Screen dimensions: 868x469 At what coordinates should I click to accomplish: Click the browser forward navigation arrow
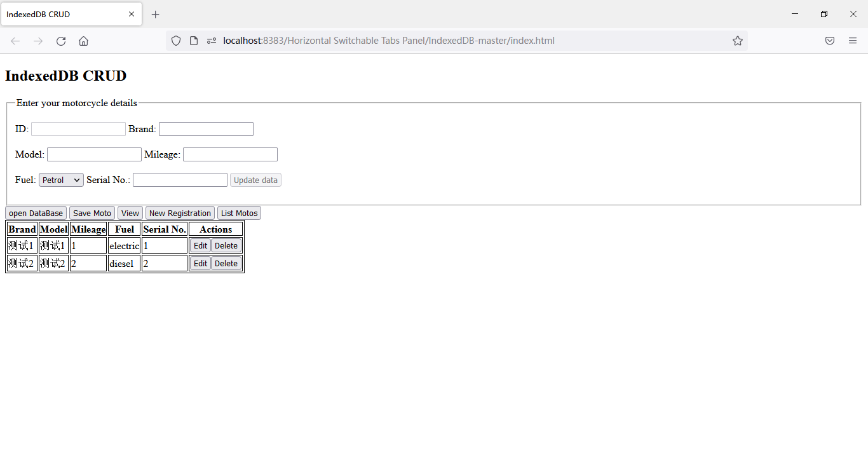point(38,41)
